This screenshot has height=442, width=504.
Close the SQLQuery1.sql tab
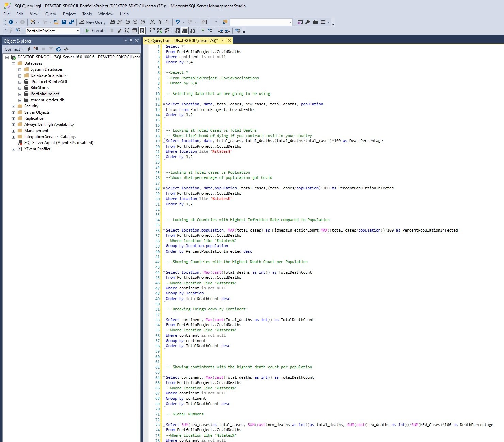[x=229, y=40]
